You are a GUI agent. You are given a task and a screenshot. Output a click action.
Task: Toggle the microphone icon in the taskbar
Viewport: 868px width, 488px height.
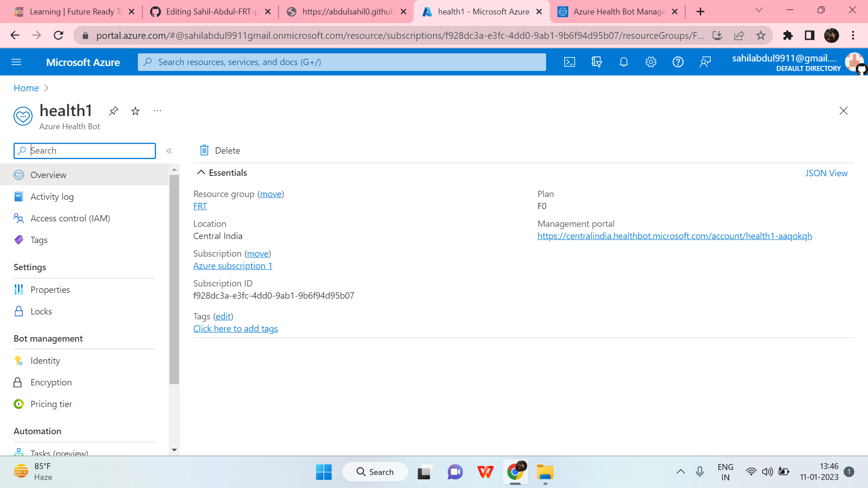coord(700,472)
